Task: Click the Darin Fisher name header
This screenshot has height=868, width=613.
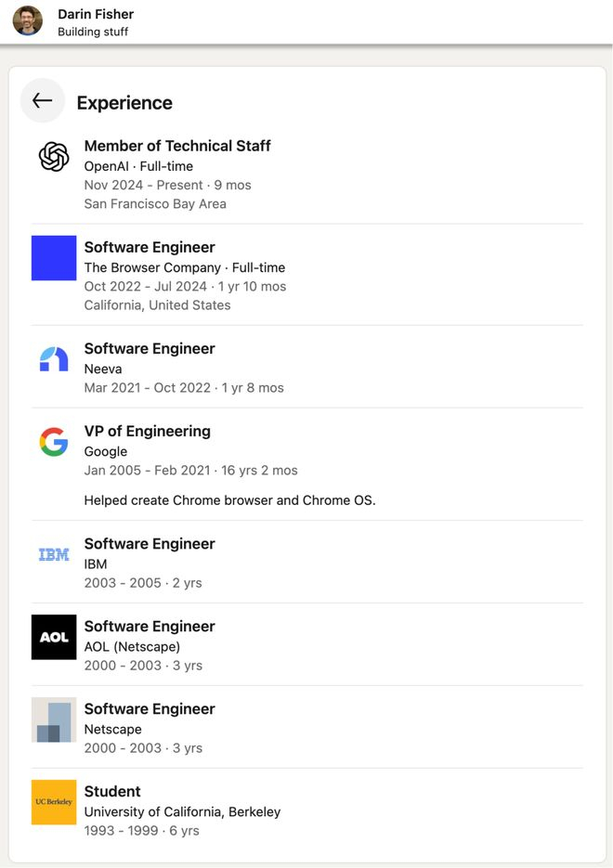Action: tap(96, 14)
